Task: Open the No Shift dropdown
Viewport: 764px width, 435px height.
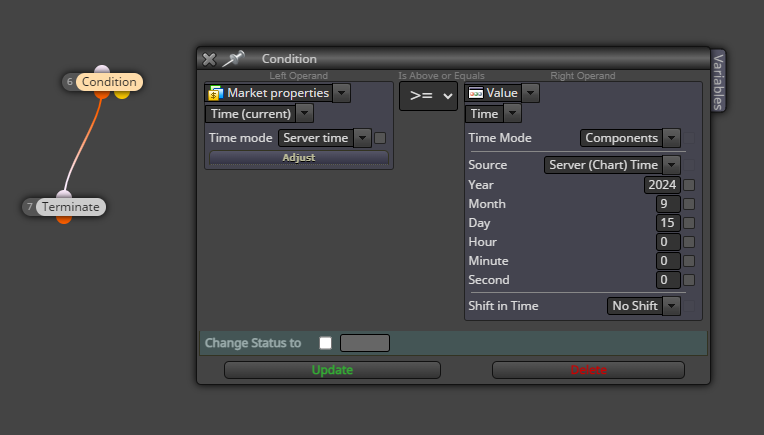Action: 671,306
